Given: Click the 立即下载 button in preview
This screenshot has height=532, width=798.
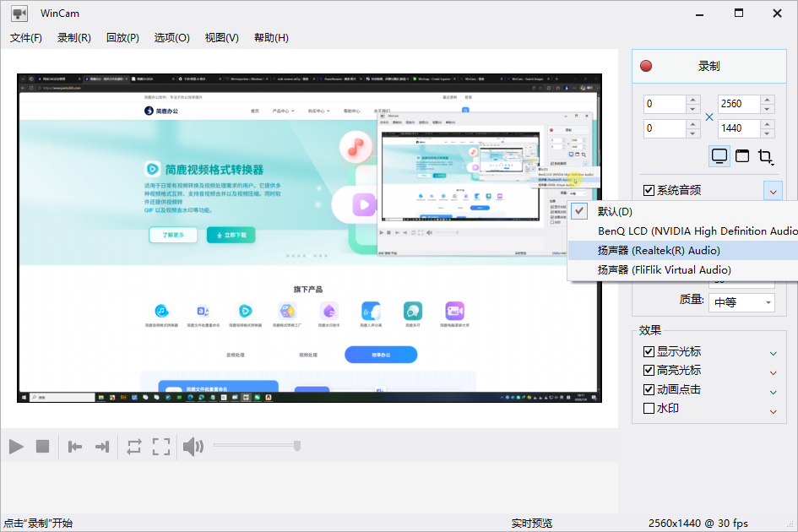Looking at the screenshot, I should pyautogui.click(x=231, y=235).
